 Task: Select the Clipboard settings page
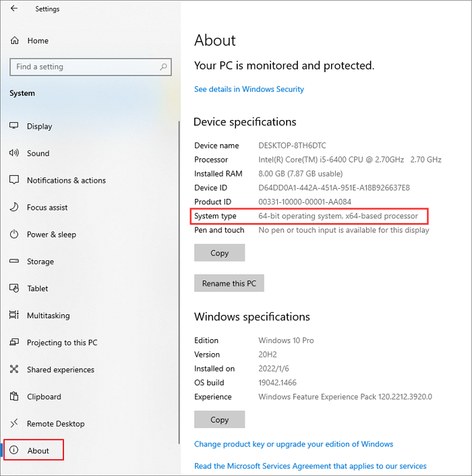[44, 396]
